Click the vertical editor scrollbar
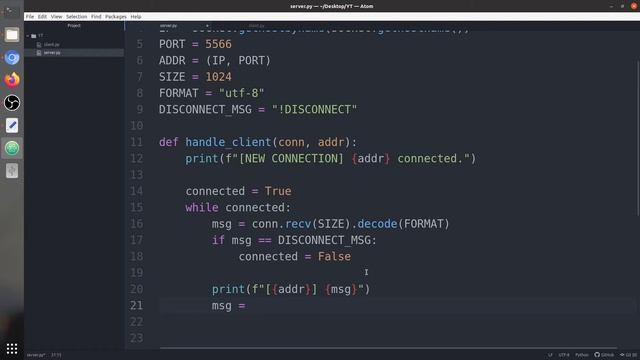Viewport: 640px width, 360px height. 638,138
